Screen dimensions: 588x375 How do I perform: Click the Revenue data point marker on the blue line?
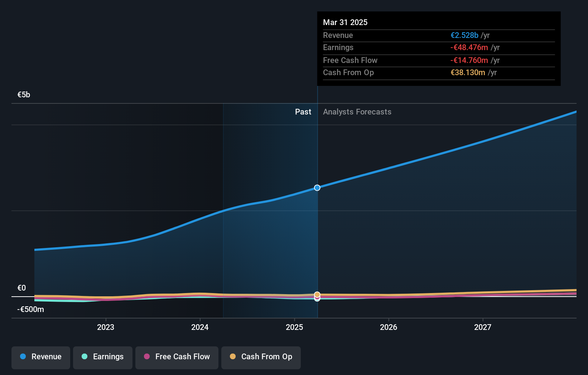coord(317,188)
